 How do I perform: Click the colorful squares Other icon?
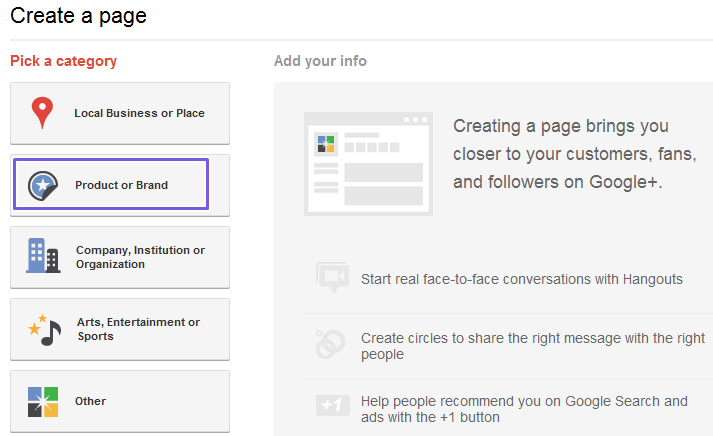pyautogui.click(x=42, y=401)
